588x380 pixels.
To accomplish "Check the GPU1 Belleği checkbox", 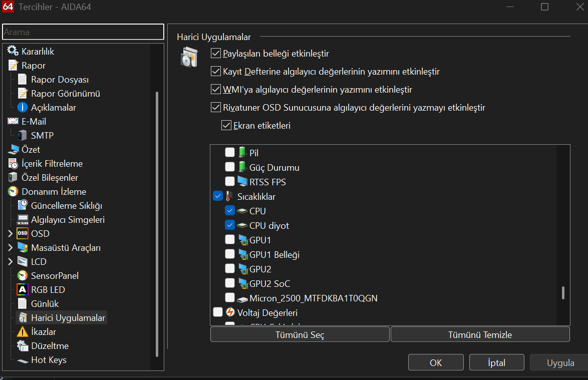I will [230, 254].
